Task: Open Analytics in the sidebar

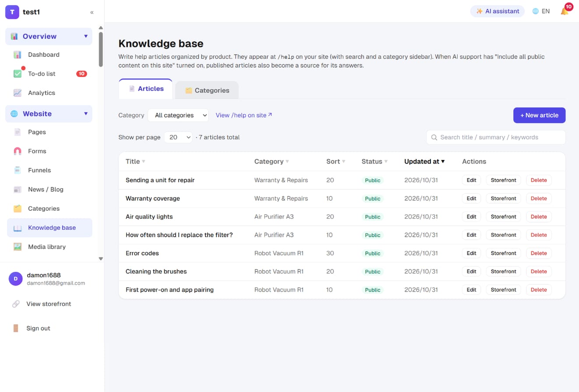Action: point(49,93)
